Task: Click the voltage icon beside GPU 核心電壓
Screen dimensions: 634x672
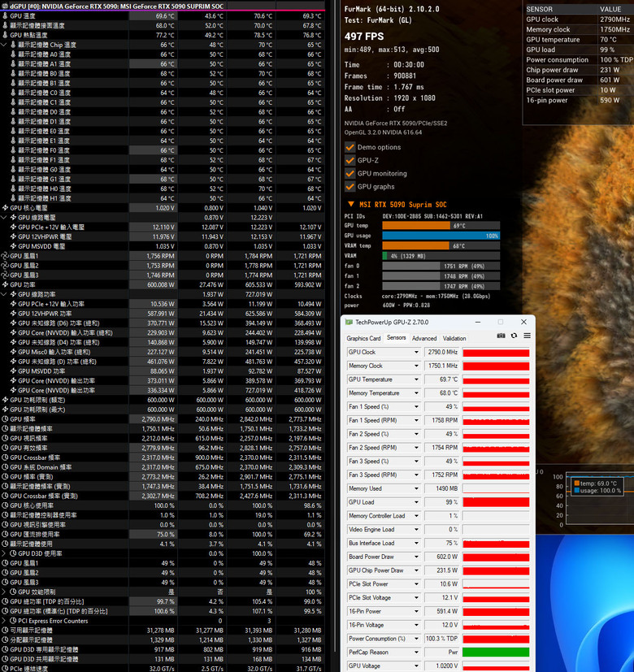Action: coord(5,208)
